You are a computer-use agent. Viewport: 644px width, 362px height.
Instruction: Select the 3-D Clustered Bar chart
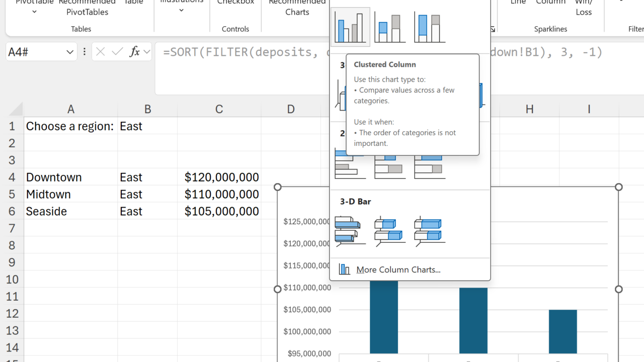click(350, 231)
